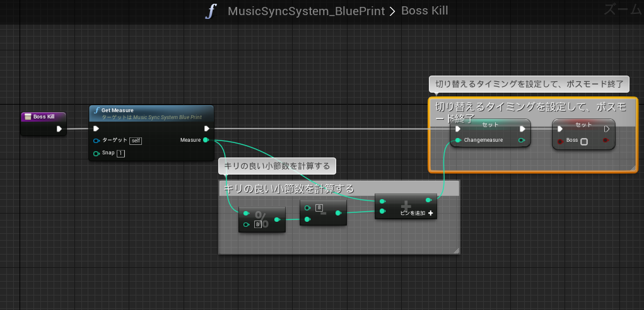Click the add node top input pin
This screenshot has height=310, width=644.
pos(382,201)
